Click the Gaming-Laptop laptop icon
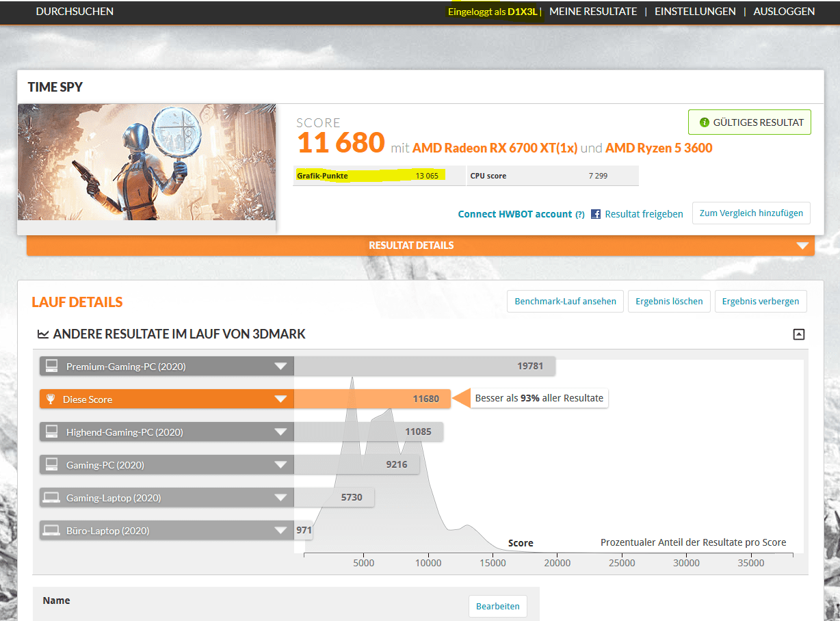 pos(51,498)
